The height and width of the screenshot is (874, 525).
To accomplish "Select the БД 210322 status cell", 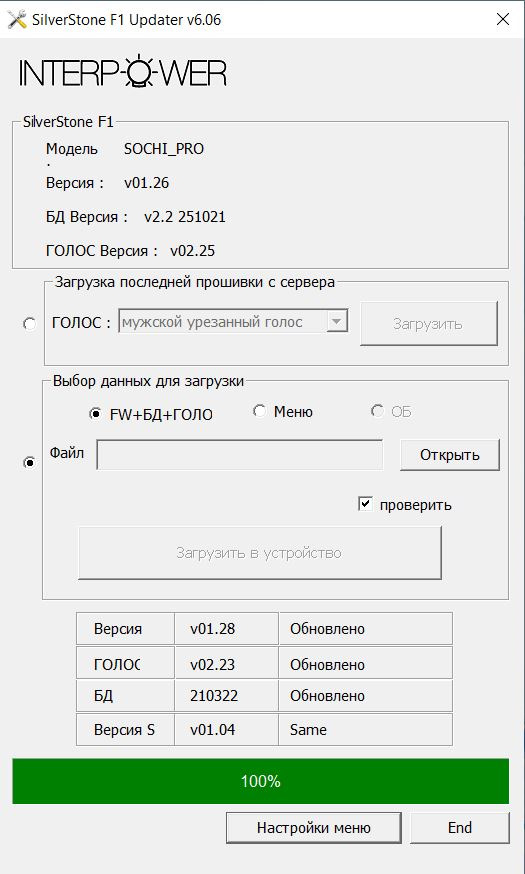I will [x=366, y=696].
